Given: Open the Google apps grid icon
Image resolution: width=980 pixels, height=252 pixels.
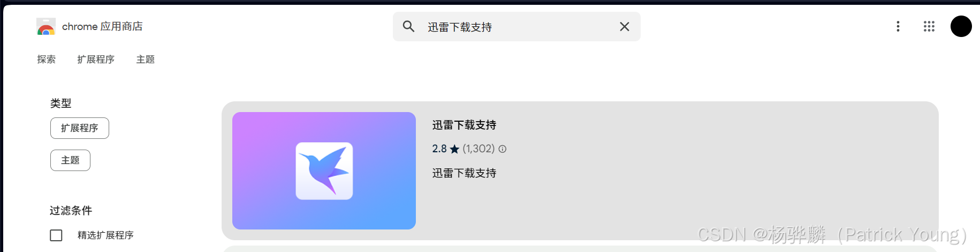Looking at the screenshot, I should [929, 26].
